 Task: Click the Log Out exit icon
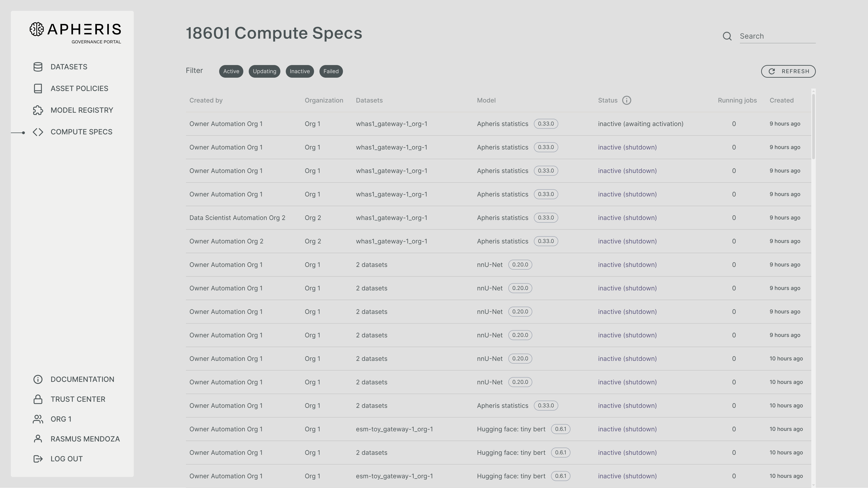pyautogui.click(x=38, y=459)
